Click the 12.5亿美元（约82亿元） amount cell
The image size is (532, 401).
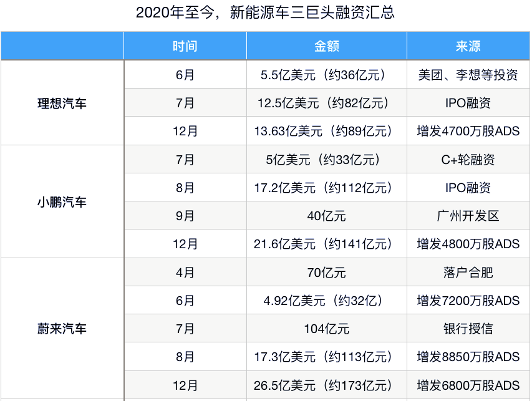pos(327,104)
